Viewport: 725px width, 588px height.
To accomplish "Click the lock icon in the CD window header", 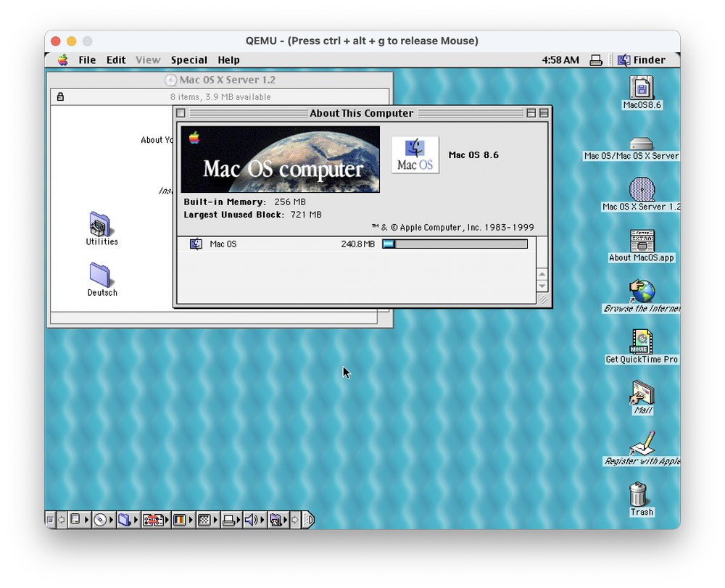I will pos(61,96).
